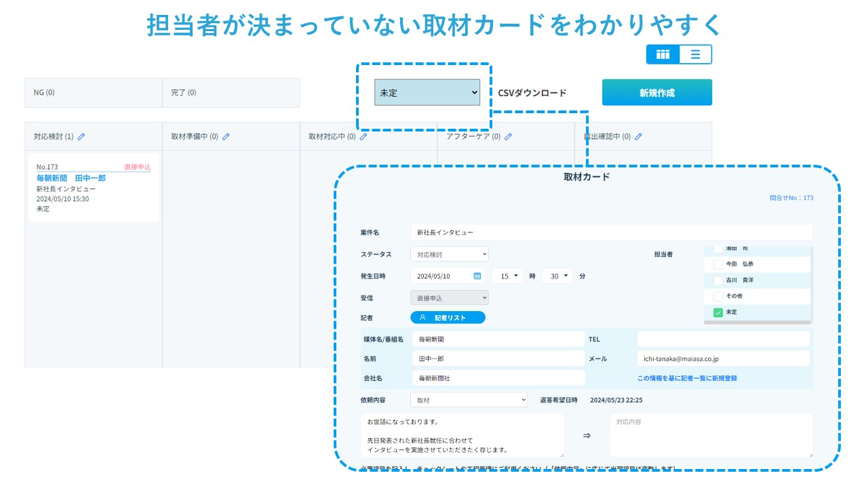Edit the 取材対応中 column via pencil icon
This screenshot has height=488, width=868.
tap(363, 136)
